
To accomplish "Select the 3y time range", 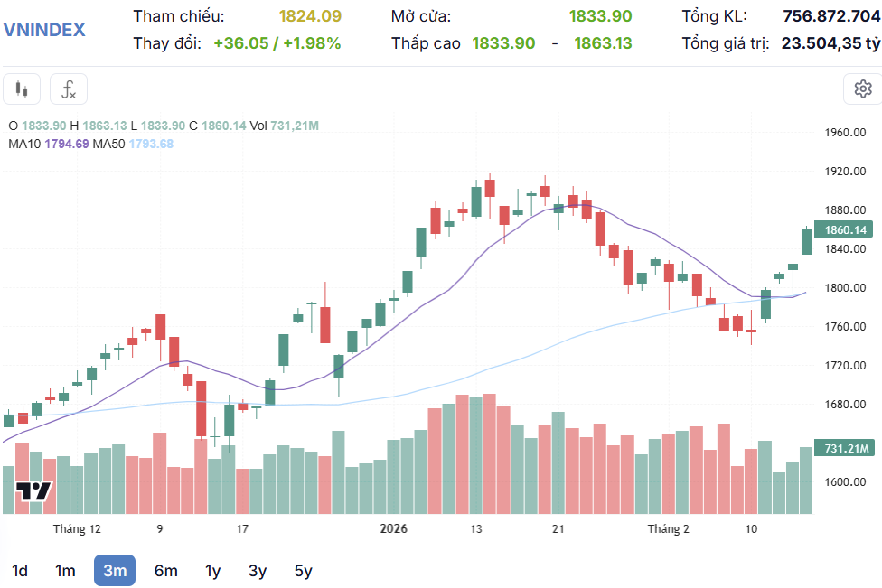I will [x=258, y=571].
